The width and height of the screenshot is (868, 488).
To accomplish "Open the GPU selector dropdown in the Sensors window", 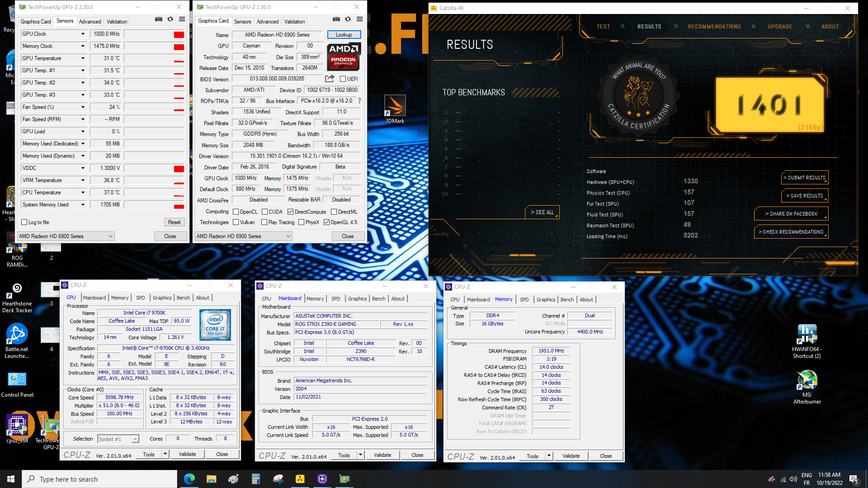I will (66, 236).
